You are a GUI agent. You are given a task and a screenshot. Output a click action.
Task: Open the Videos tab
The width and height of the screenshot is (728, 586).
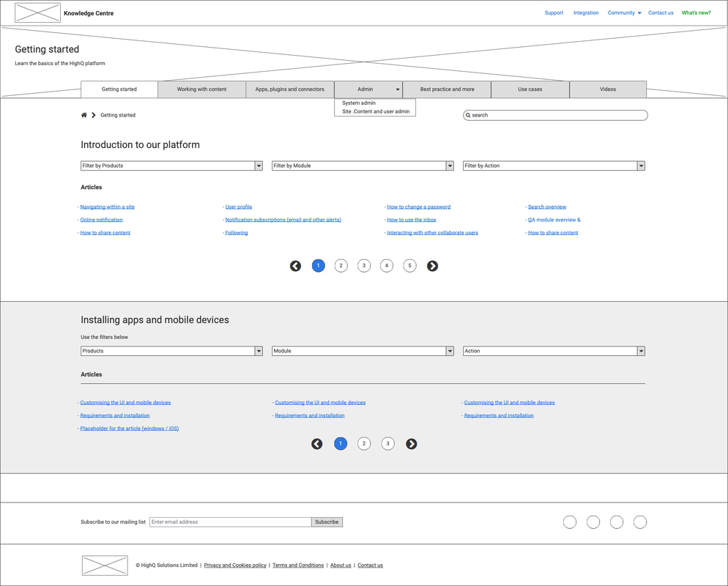(608, 89)
